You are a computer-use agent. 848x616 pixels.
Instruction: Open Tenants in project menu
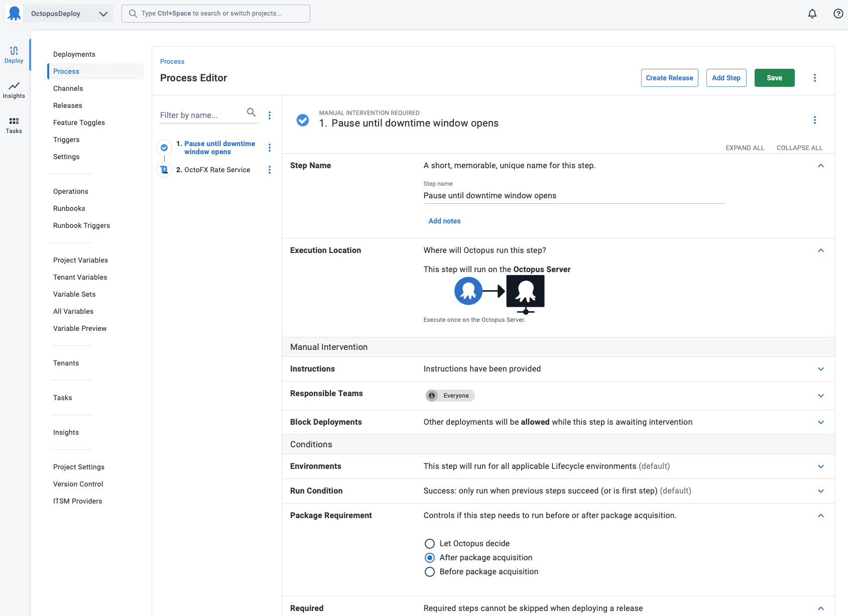pos(66,363)
